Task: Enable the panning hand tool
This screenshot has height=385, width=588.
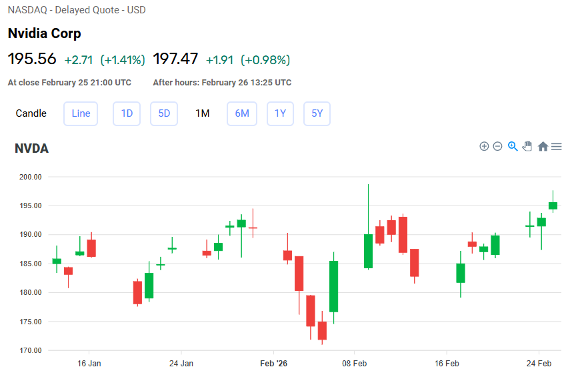Action: [x=527, y=146]
